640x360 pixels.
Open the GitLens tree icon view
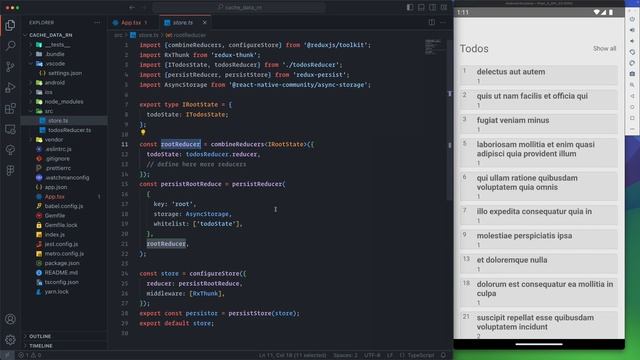(10, 150)
